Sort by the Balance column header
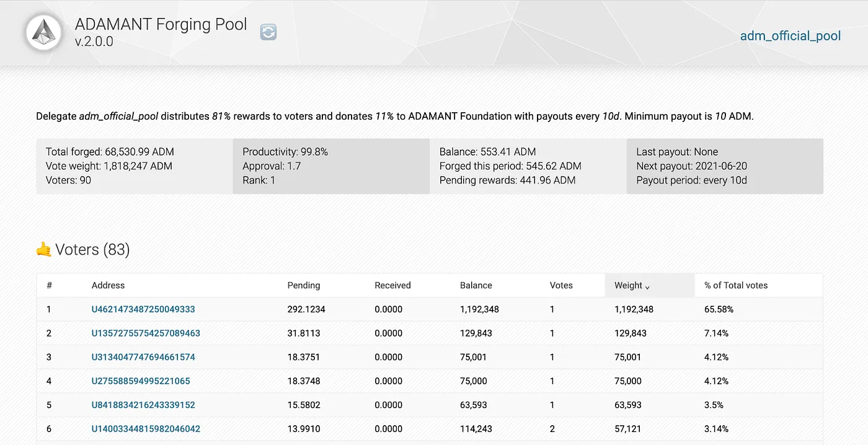Viewport: 868px width, 445px height. click(476, 285)
